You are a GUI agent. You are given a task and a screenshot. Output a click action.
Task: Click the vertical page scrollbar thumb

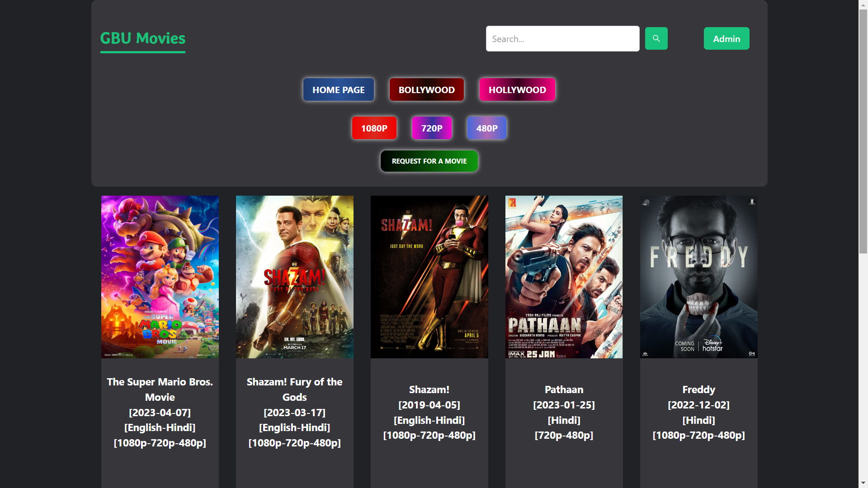click(863, 131)
